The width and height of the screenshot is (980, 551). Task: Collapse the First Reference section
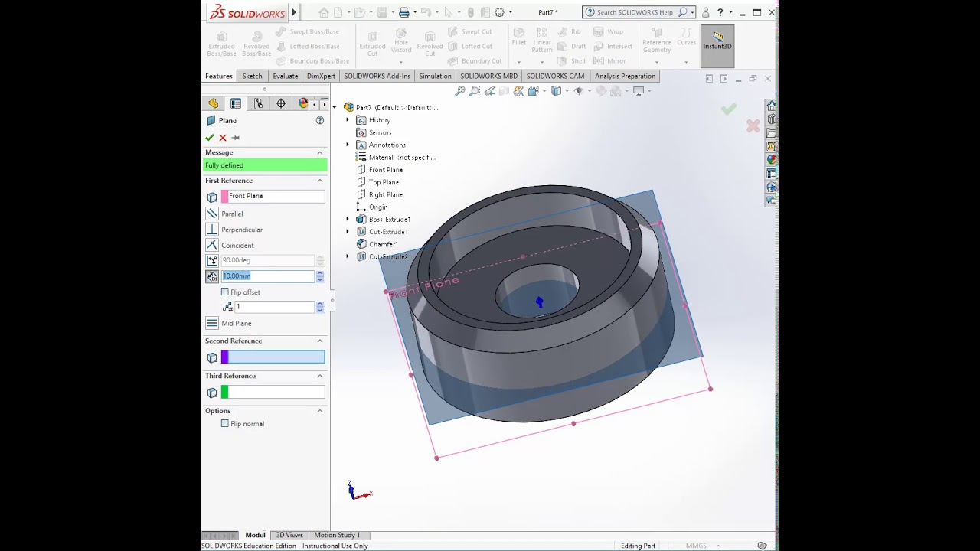click(x=320, y=181)
